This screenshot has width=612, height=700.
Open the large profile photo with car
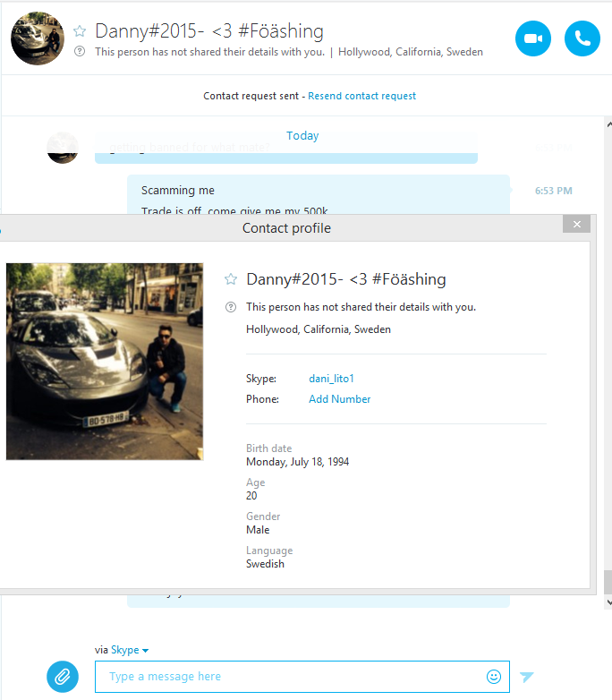coord(105,362)
